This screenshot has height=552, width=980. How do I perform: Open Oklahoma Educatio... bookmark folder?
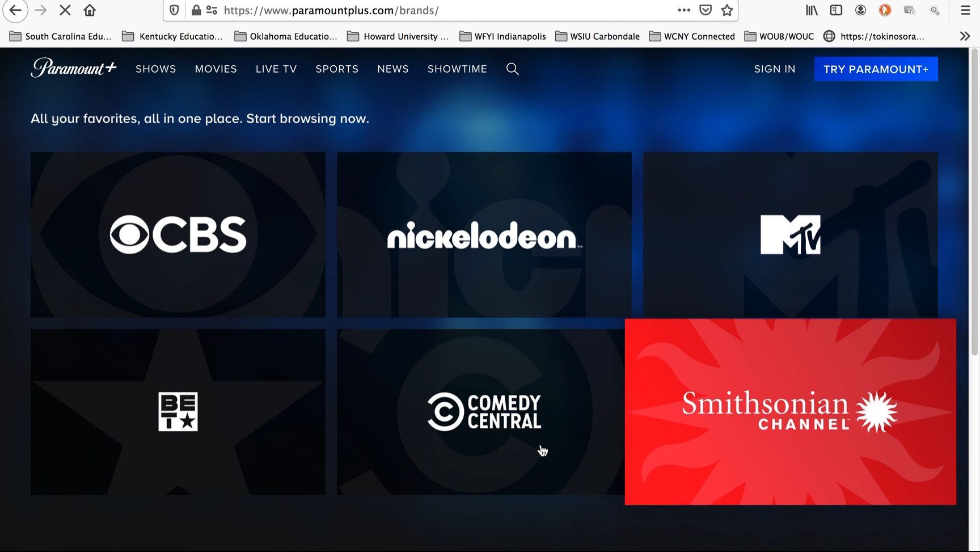point(286,36)
